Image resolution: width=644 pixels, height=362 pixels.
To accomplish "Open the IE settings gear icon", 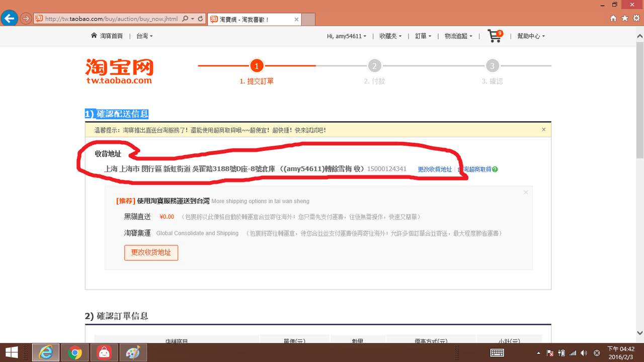I will (636, 19).
